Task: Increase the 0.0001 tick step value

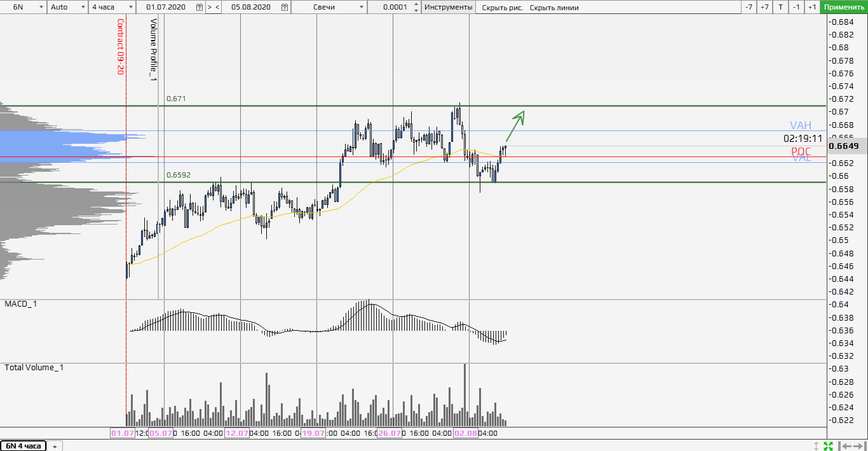Action: (x=416, y=4)
